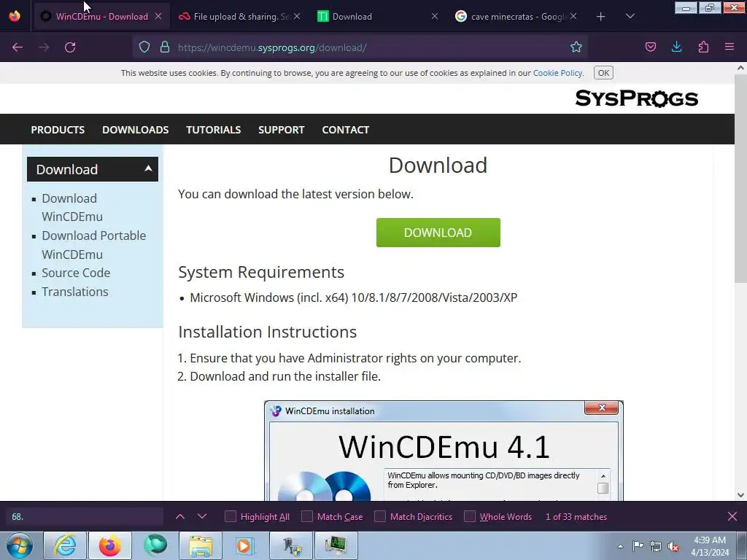Click the vertical page scrollbar thumb
This screenshot has height=560, width=747.
click(740, 179)
